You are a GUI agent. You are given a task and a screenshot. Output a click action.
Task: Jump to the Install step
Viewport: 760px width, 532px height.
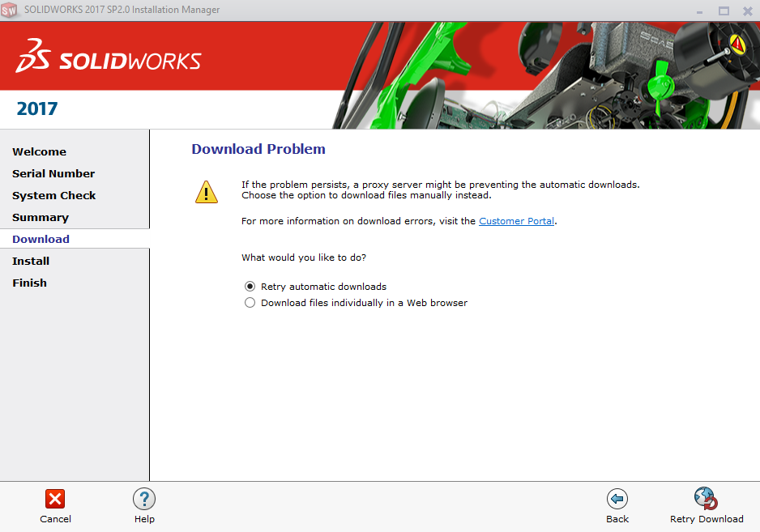(x=31, y=261)
